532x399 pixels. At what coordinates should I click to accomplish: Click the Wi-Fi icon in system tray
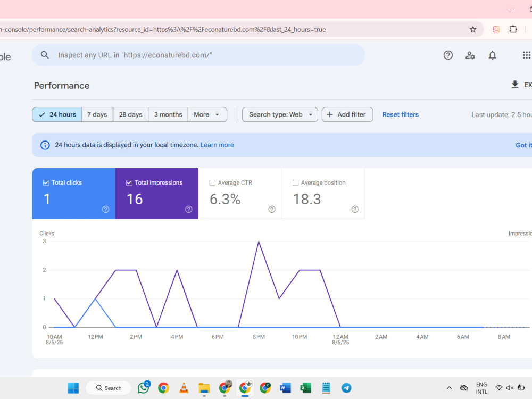(499, 388)
